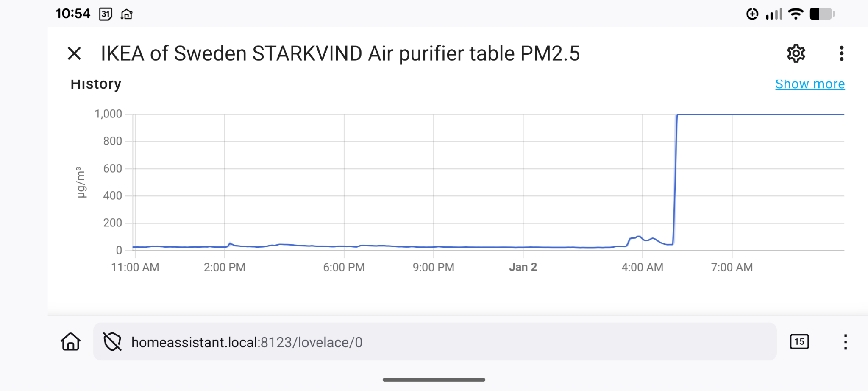Click the Show more history link

click(x=810, y=84)
